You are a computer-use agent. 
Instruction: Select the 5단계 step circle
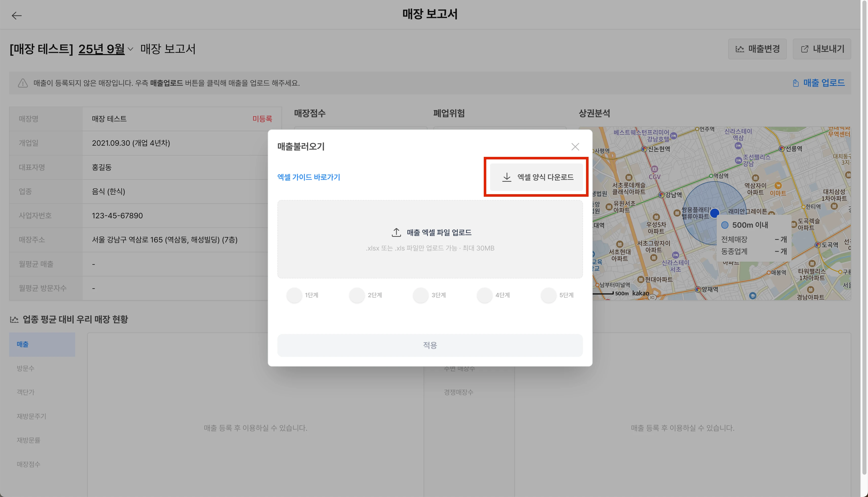(548, 295)
